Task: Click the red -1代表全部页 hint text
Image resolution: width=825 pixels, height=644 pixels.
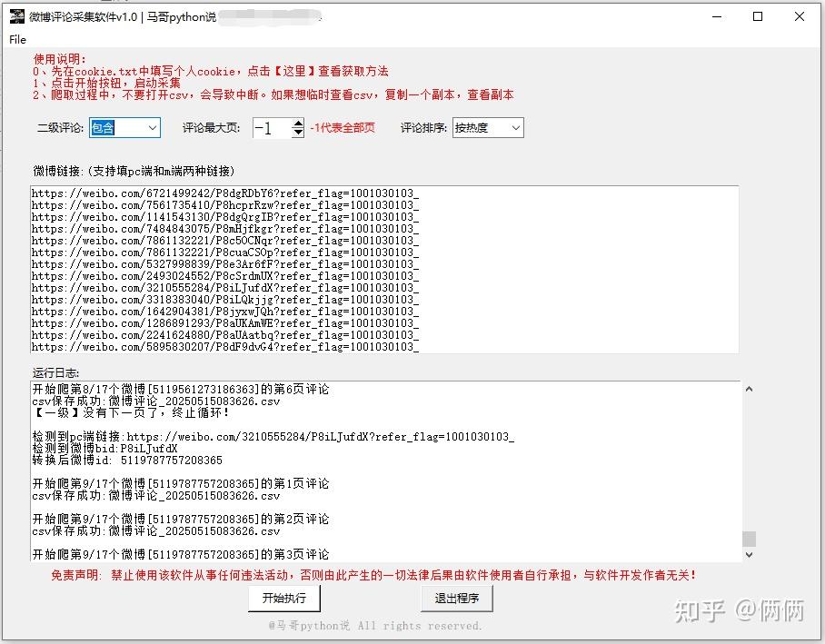Action: click(x=343, y=128)
